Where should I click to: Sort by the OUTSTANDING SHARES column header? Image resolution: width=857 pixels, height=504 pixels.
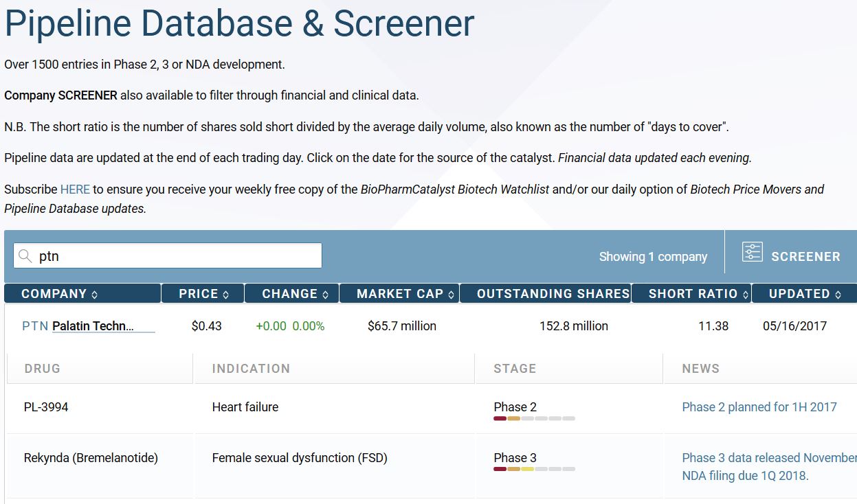point(553,294)
